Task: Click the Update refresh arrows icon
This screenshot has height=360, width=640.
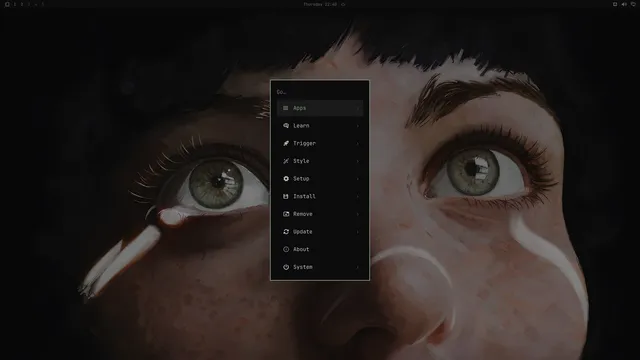Action: [286, 231]
